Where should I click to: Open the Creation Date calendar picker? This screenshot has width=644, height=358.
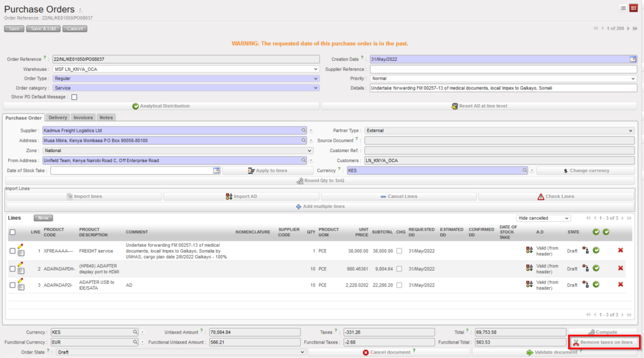[x=633, y=60]
